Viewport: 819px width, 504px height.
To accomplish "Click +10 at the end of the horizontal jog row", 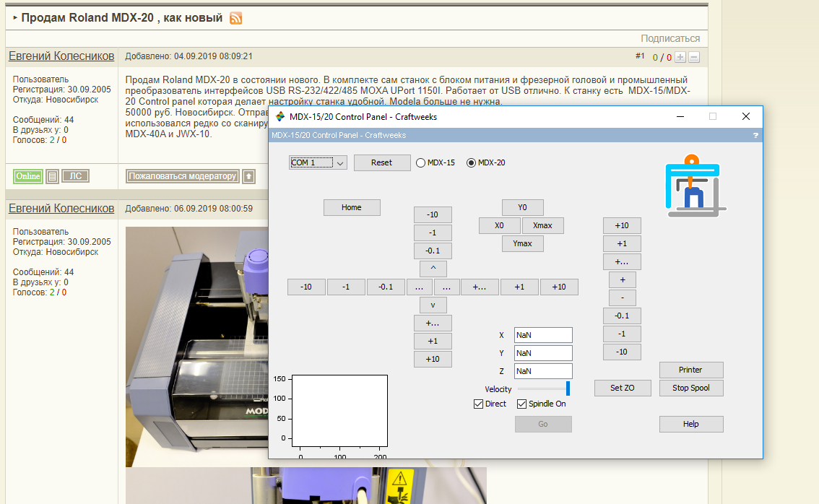I will [560, 287].
